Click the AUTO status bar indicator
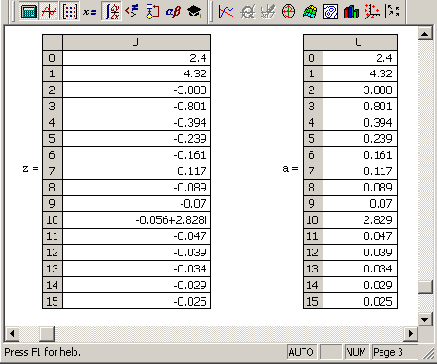This screenshot has width=437, height=364. tap(301, 352)
